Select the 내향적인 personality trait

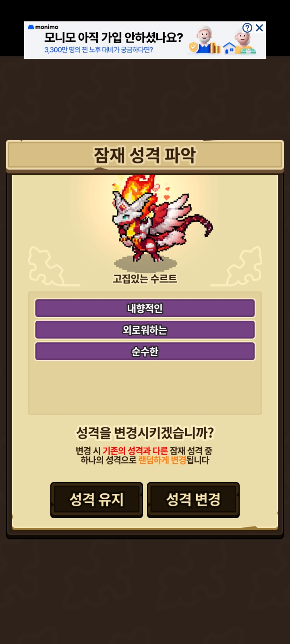[x=145, y=308]
